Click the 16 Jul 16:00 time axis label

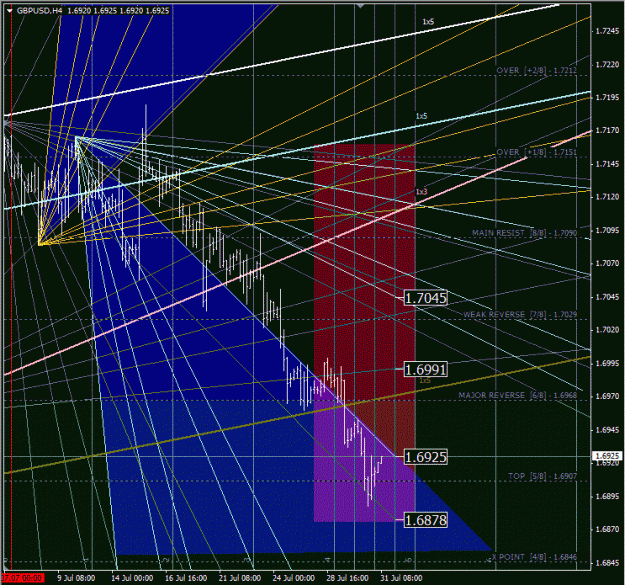186,578
